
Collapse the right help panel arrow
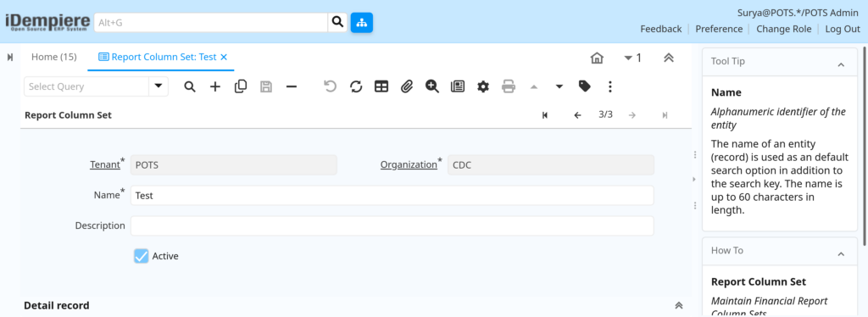694,179
